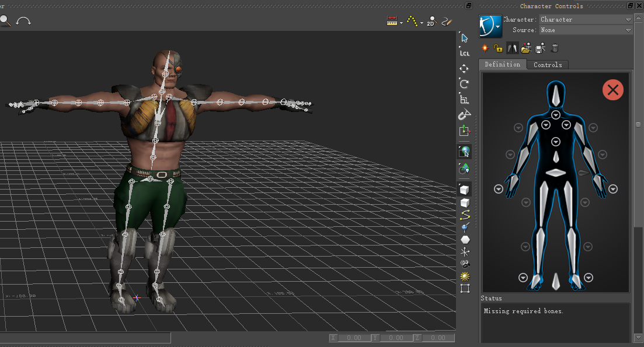Click the folder load skeleton definition icon
644x347 pixels.
pos(526,48)
